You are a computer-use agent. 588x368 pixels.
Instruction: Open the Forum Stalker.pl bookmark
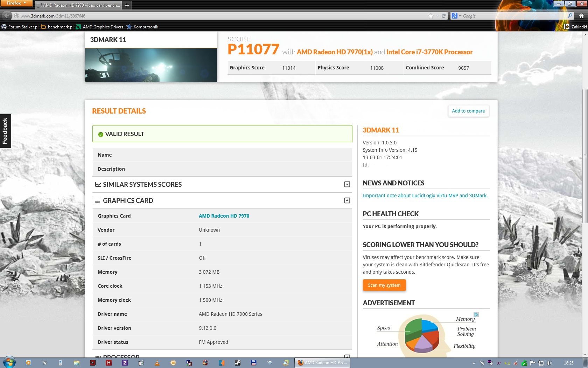[x=20, y=27]
